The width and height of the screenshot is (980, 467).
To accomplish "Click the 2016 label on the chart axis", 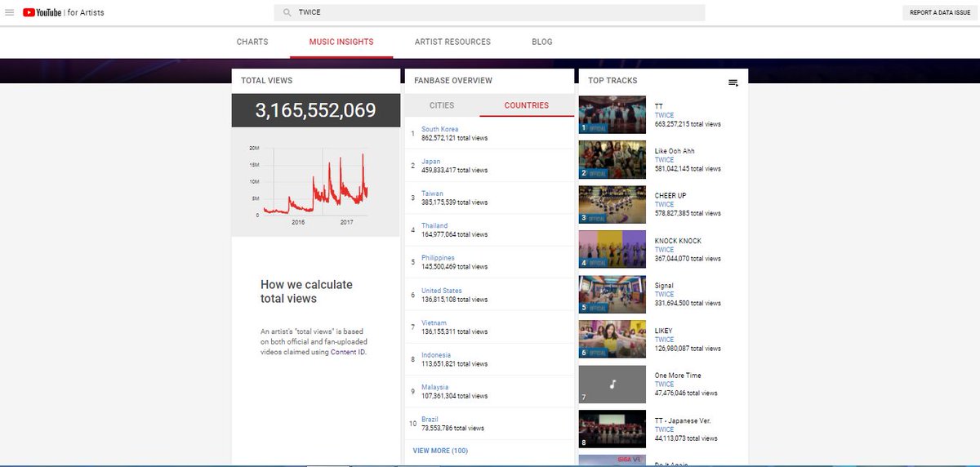I will (x=298, y=222).
